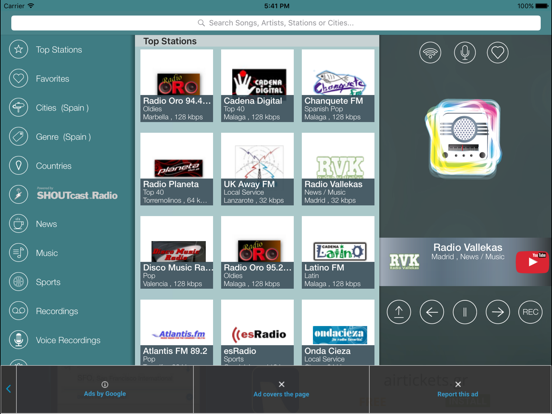Click the News label in sidebar
The height and width of the screenshot is (414, 552).
[x=46, y=224]
